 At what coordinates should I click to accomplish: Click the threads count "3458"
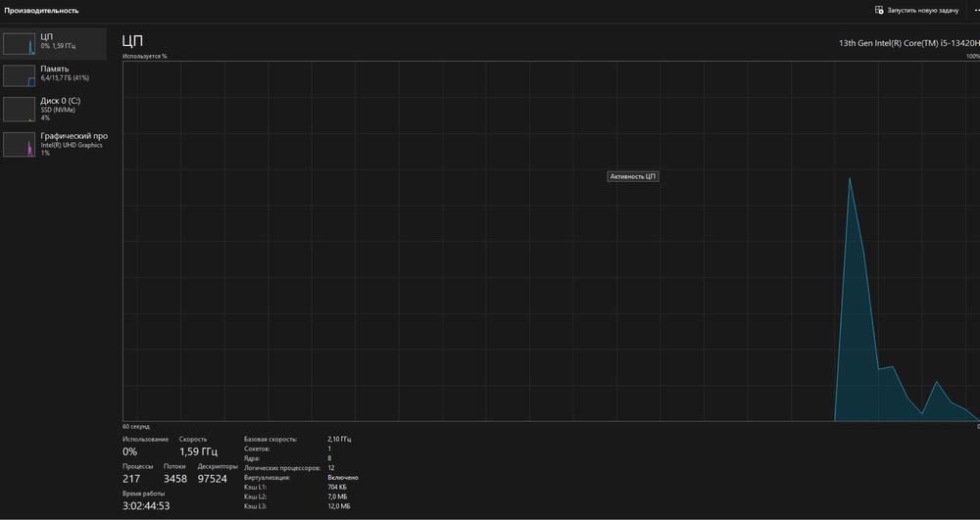[175, 479]
